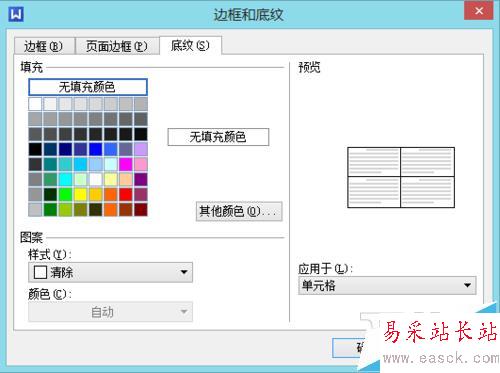Viewport: 500px width, 373px height.
Task: Choose the pale green fill swatch
Action: 80,179
